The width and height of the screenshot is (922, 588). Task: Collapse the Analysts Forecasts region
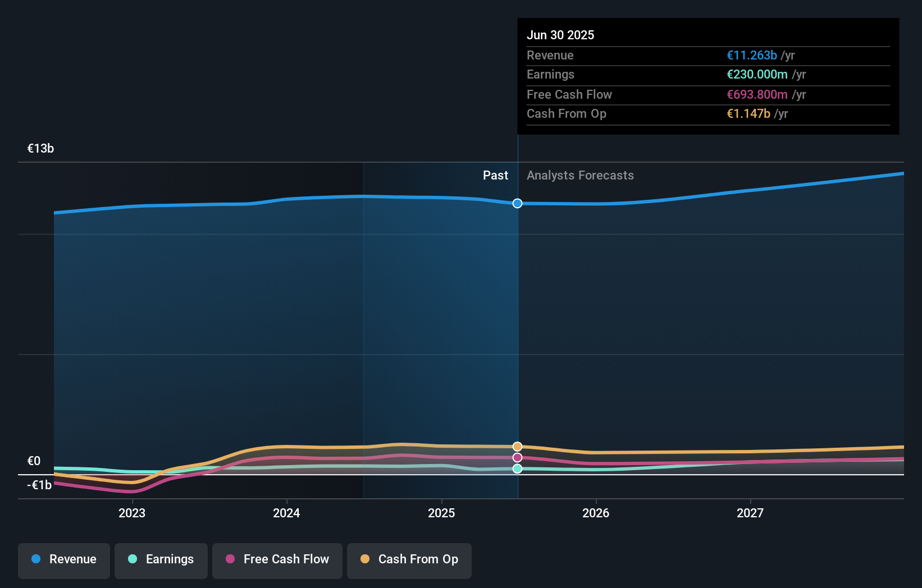click(580, 176)
